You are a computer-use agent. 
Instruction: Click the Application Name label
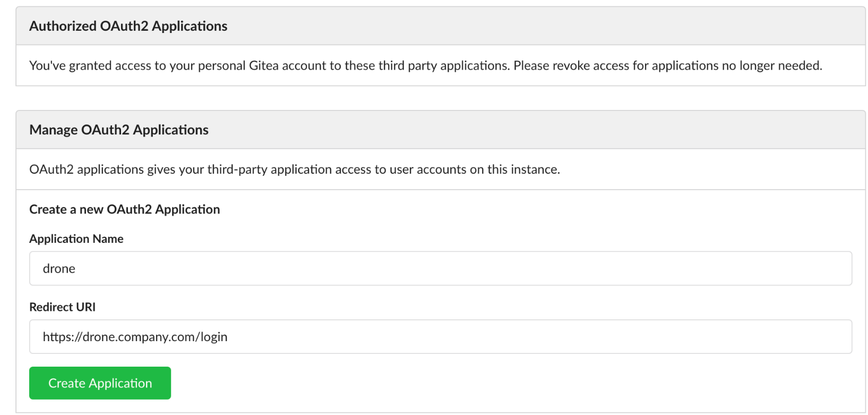pos(76,239)
